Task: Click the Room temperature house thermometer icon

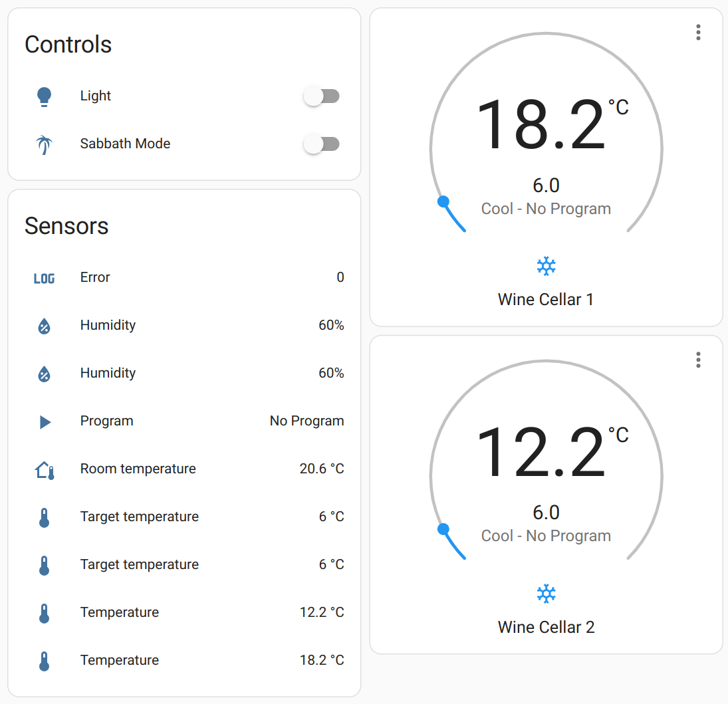Action: (x=44, y=470)
